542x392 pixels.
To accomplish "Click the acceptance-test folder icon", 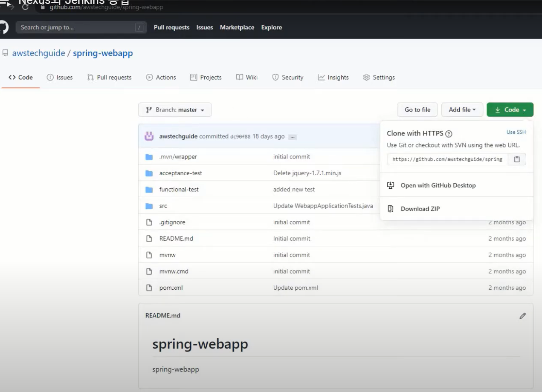I will 149,173.
